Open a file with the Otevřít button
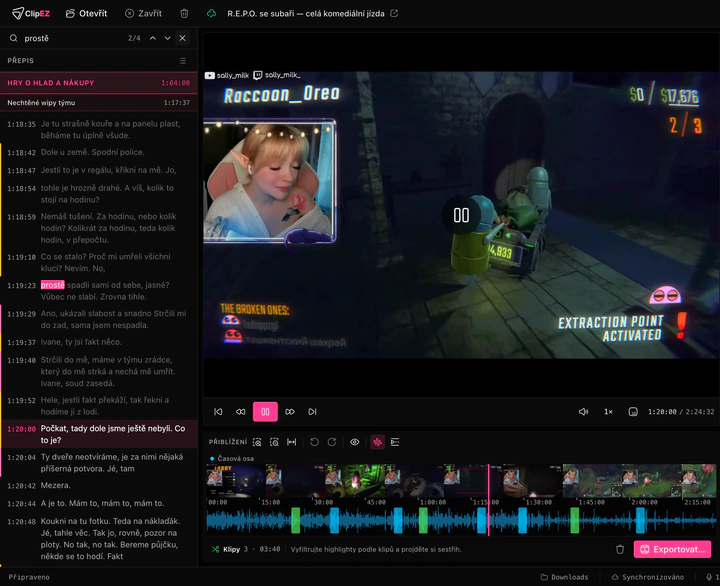Image resolution: width=720 pixels, height=586 pixels. (x=86, y=13)
